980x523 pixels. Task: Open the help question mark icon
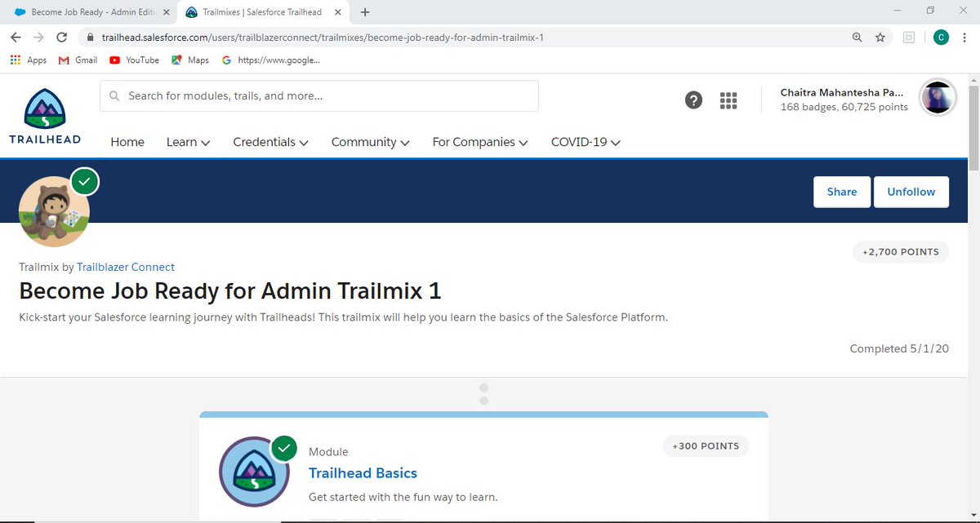693,100
